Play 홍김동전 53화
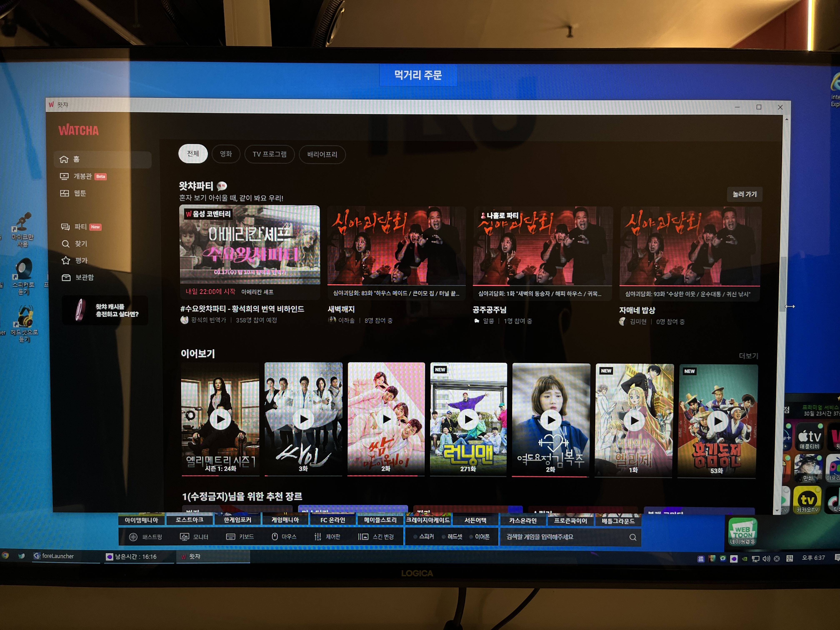Image resolution: width=840 pixels, height=630 pixels. click(718, 421)
